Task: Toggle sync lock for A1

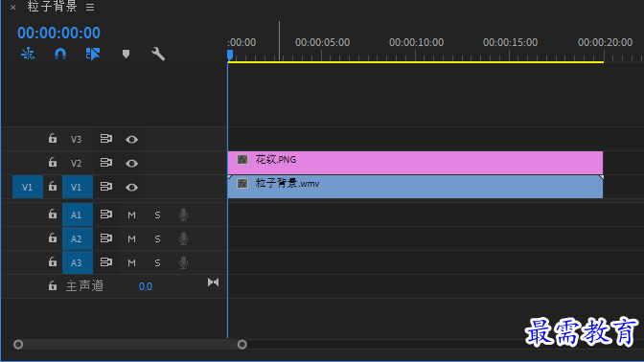Action: point(106,215)
